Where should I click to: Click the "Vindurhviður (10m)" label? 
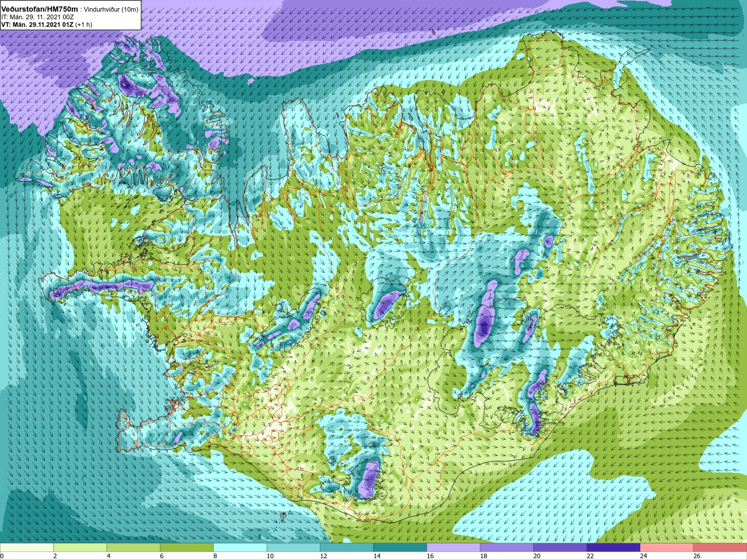click(111, 10)
